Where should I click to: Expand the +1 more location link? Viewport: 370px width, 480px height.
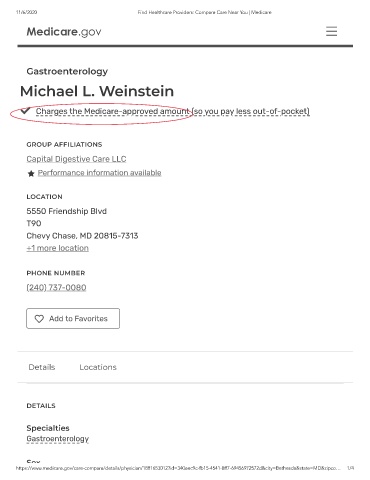58,248
